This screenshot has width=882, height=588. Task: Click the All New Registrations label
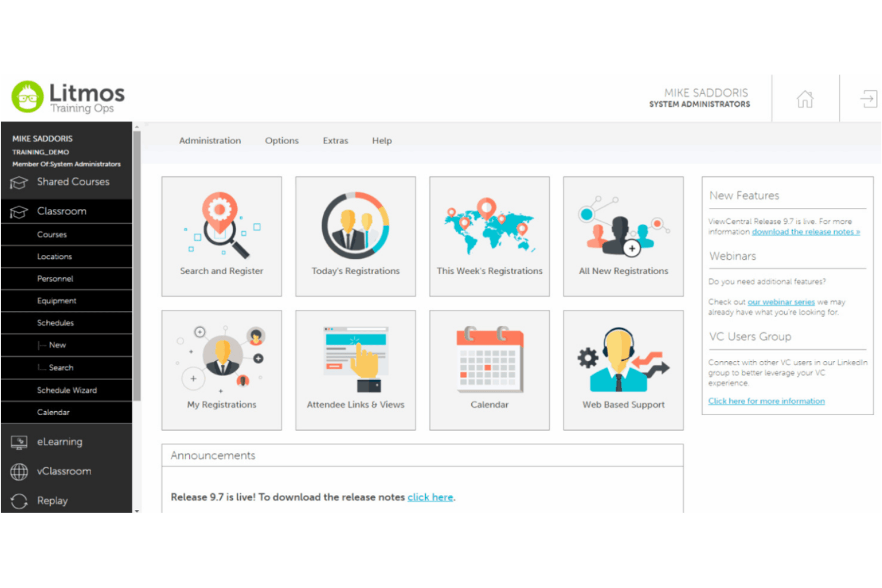click(x=623, y=271)
